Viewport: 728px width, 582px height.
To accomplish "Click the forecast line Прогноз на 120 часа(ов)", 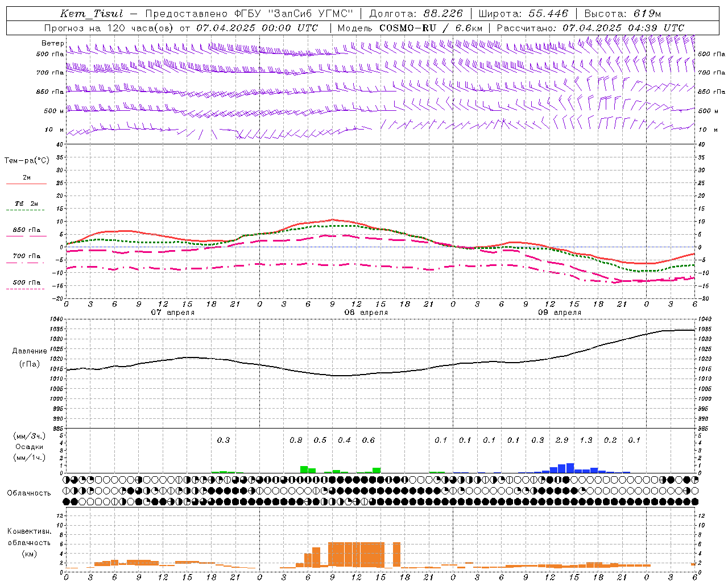I will [109, 28].
